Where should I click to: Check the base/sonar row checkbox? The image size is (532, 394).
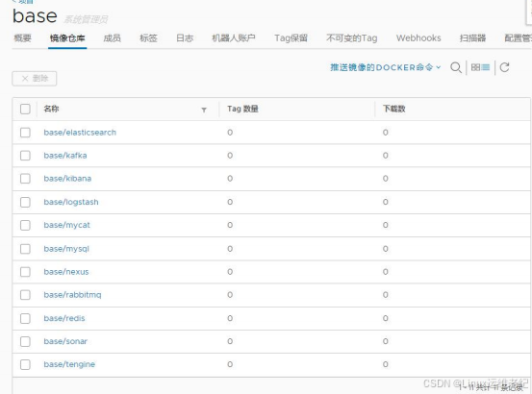pos(25,341)
